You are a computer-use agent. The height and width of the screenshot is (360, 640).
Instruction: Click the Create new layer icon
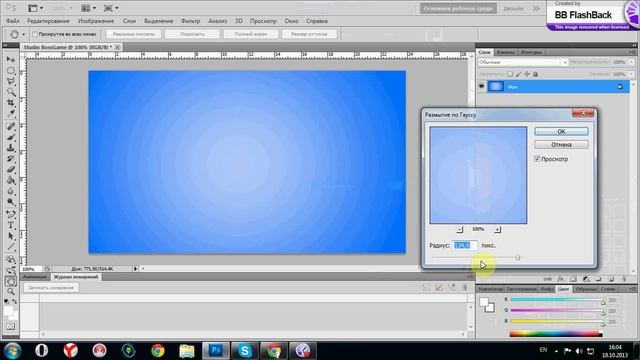click(x=611, y=279)
